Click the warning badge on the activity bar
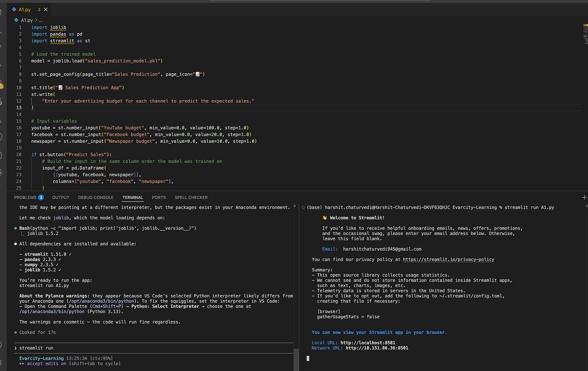The height and width of the screenshot is (371, 588). click(x=2, y=86)
